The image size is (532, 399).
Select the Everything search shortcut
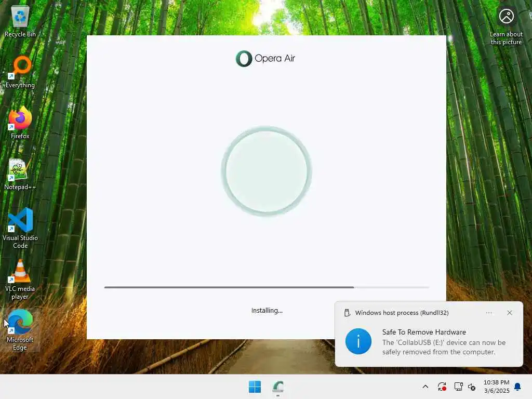(x=20, y=72)
